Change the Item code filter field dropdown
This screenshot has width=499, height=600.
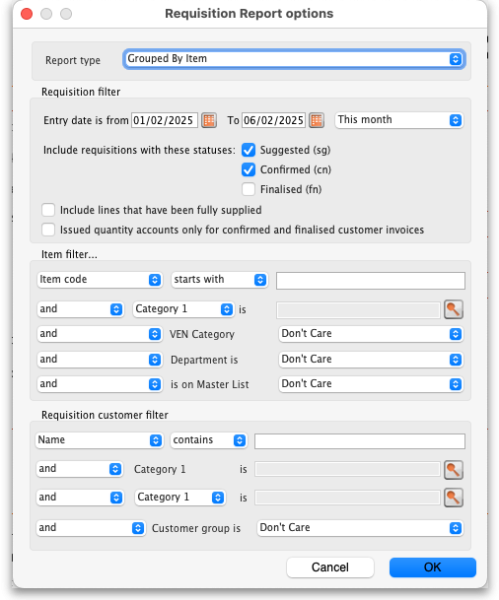tap(99, 280)
